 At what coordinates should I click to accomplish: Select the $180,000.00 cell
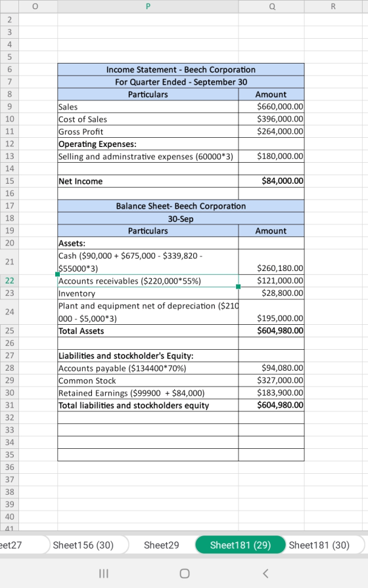pos(271,156)
